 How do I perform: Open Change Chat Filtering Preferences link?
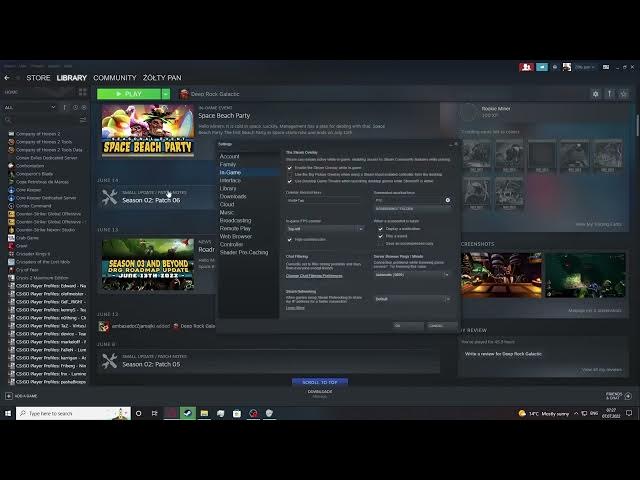[x=314, y=276]
